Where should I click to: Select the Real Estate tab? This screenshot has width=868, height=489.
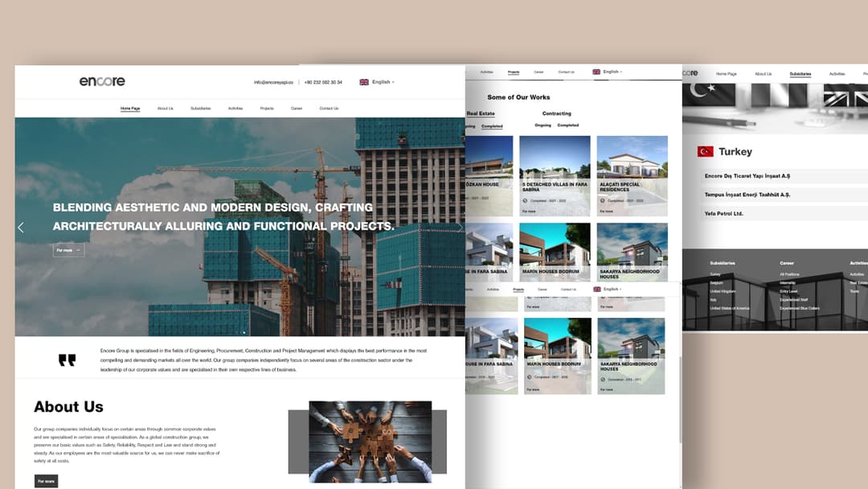click(x=481, y=113)
